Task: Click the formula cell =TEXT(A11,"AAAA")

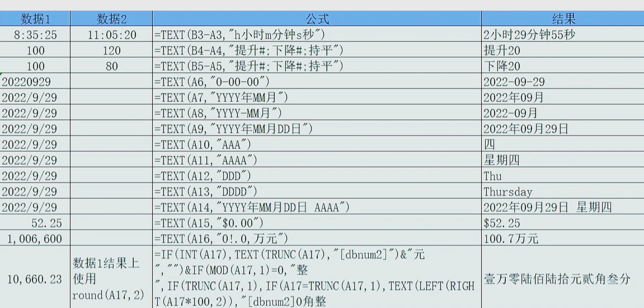Action: [317, 160]
